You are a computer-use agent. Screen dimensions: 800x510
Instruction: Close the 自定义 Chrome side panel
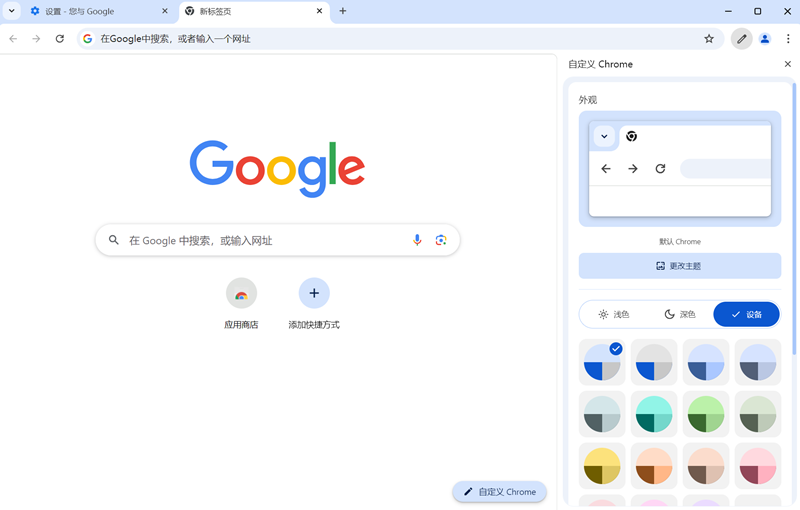(788, 64)
